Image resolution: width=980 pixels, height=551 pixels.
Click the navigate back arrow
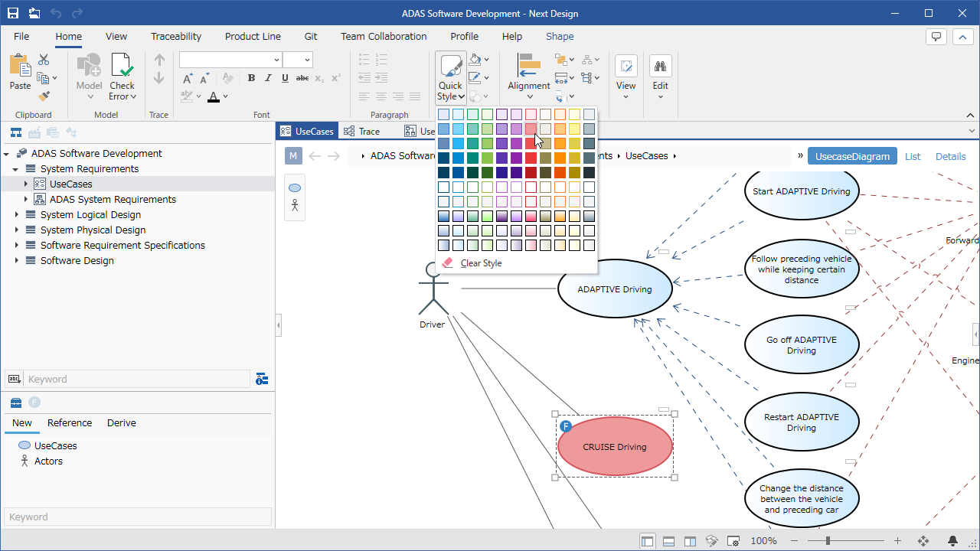pyautogui.click(x=315, y=156)
